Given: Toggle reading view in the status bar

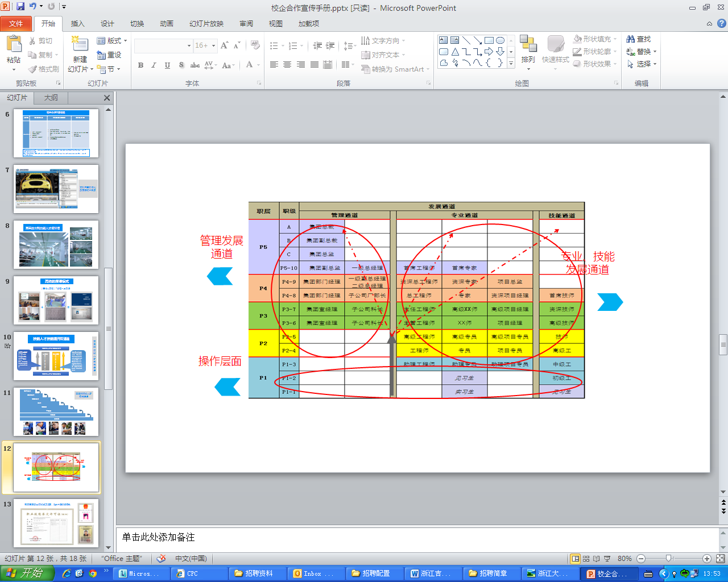Looking at the screenshot, I should 596,559.
